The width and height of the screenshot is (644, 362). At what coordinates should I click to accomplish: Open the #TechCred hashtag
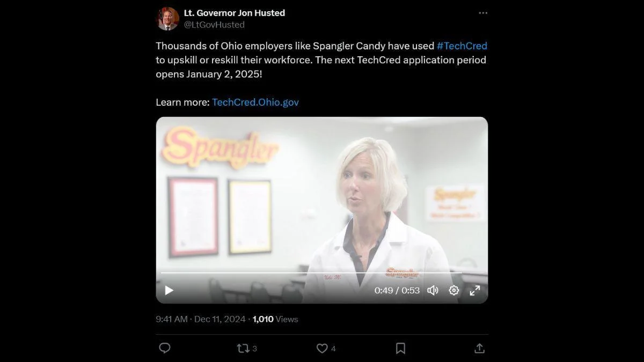462,46
